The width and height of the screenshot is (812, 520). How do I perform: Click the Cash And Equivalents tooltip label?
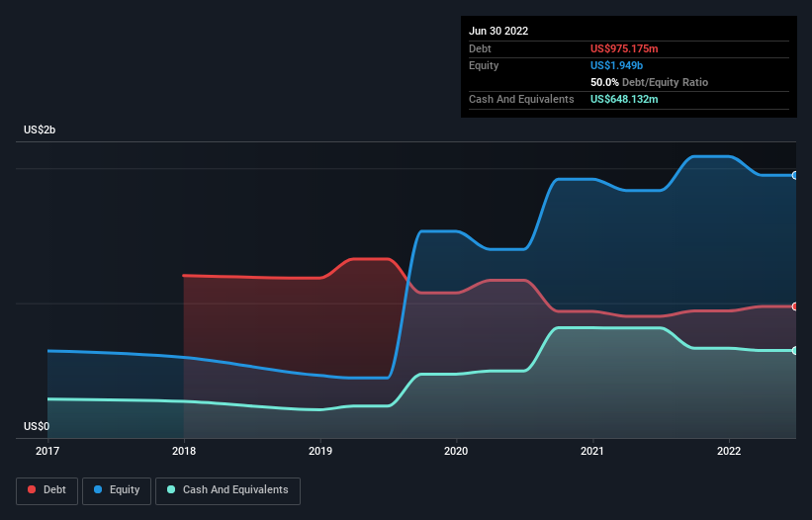[521, 99]
